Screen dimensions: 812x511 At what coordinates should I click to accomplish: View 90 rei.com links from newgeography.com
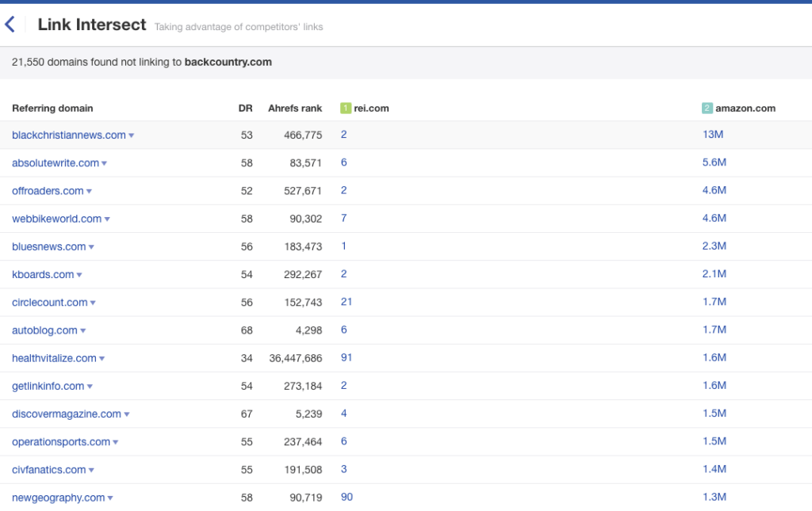point(347,498)
